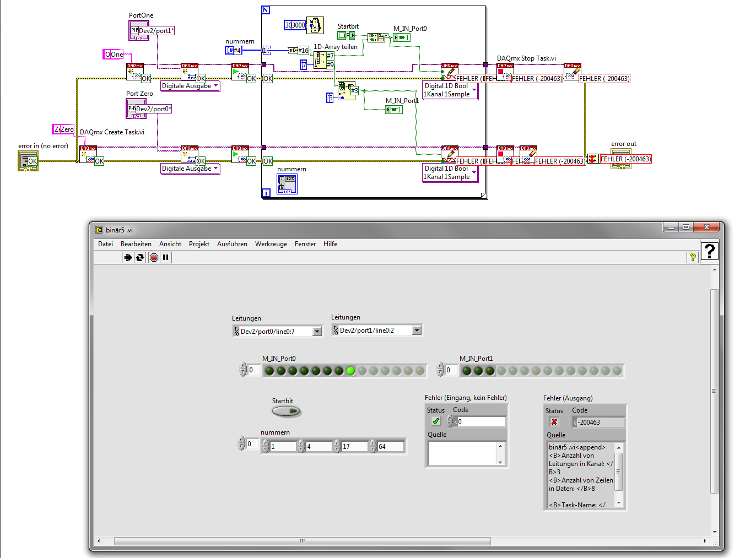This screenshot has width=756, height=558.
Task: Select the lower DAQmx Start Task node
Action: tap(240, 155)
